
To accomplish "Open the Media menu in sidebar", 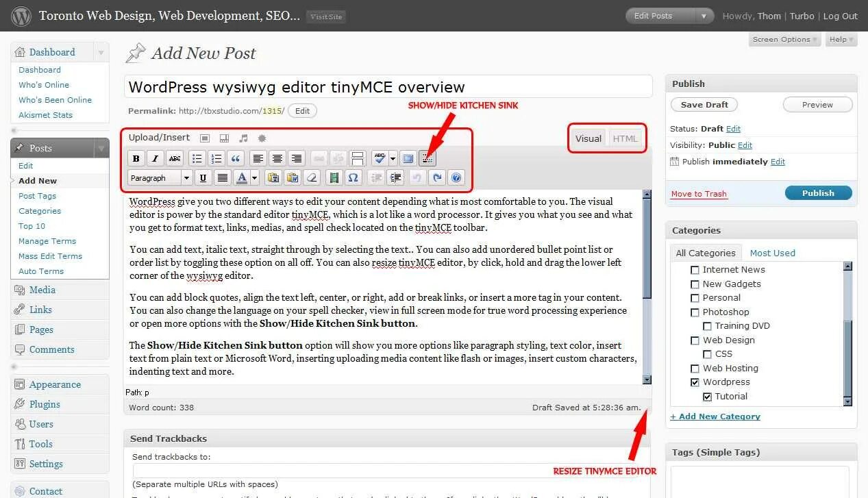I will (x=42, y=290).
